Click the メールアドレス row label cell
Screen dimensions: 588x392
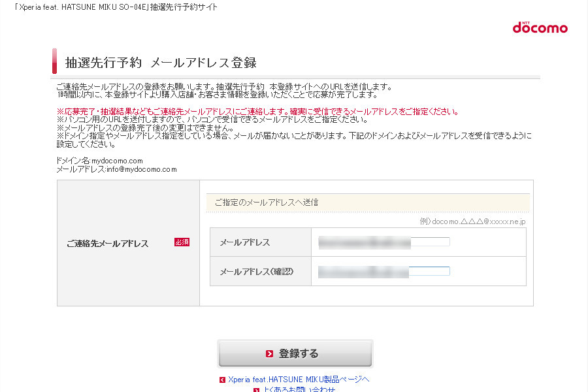click(261, 242)
